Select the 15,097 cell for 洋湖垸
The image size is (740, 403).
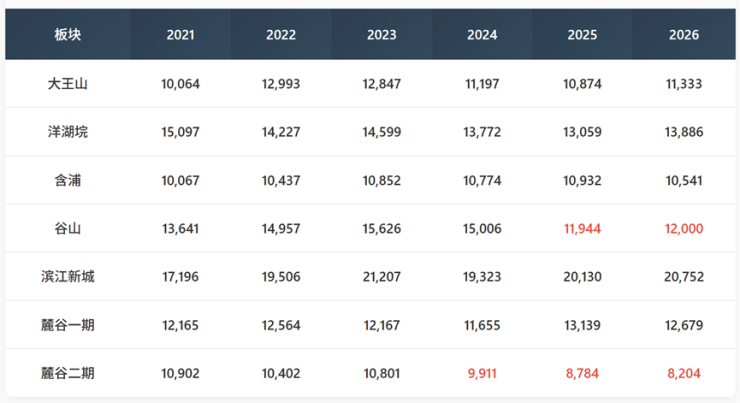click(181, 132)
